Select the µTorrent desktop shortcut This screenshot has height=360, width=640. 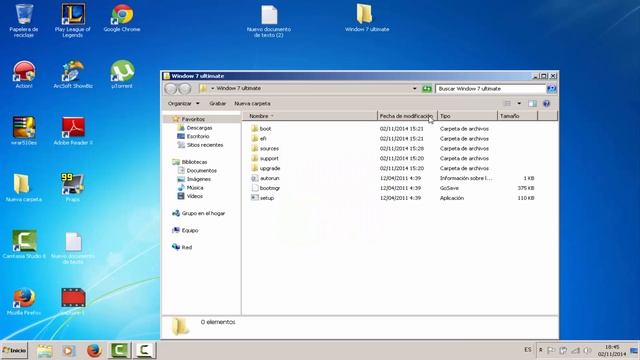pos(122,74)
